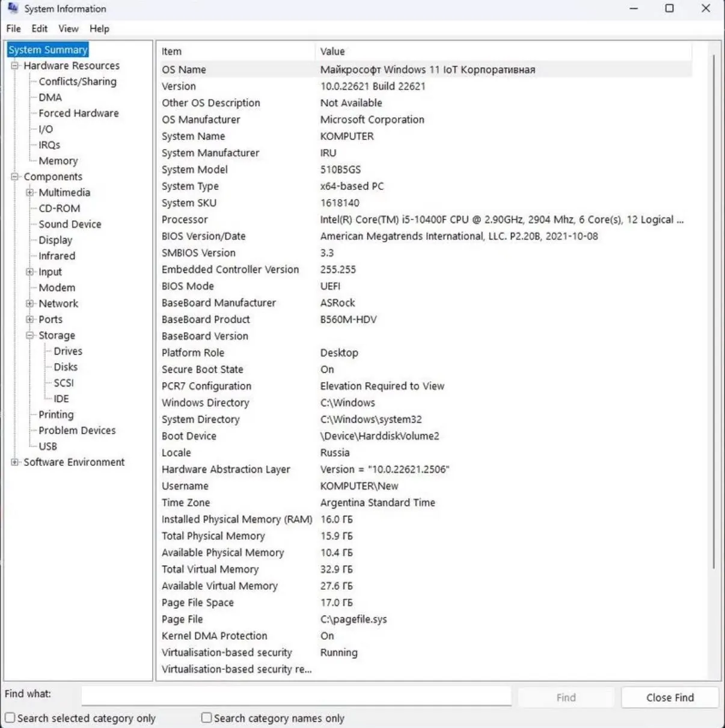Expand the Input tree node

pyautogui.click(x=30, y=272)
